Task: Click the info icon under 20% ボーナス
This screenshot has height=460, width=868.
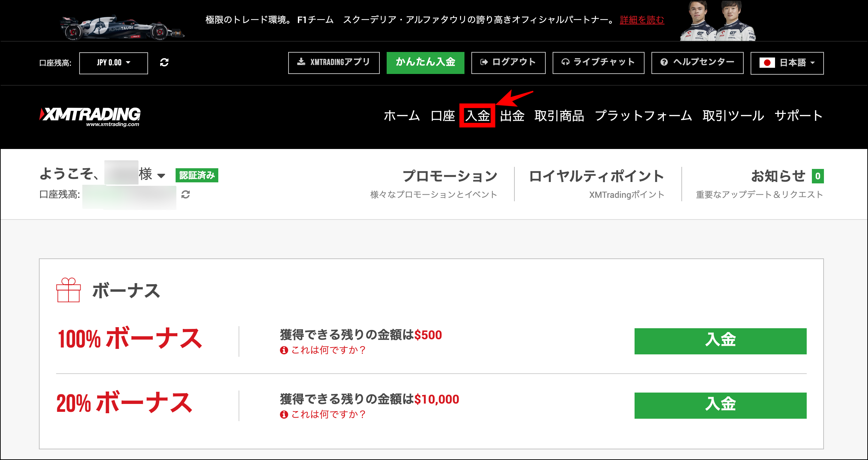Action: point(283,415)
